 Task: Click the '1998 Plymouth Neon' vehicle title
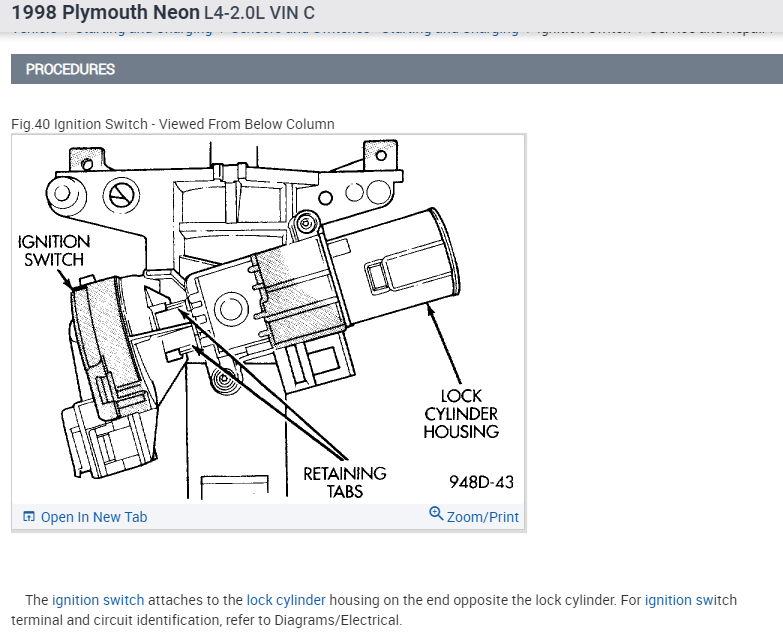(x=105, y=12)
